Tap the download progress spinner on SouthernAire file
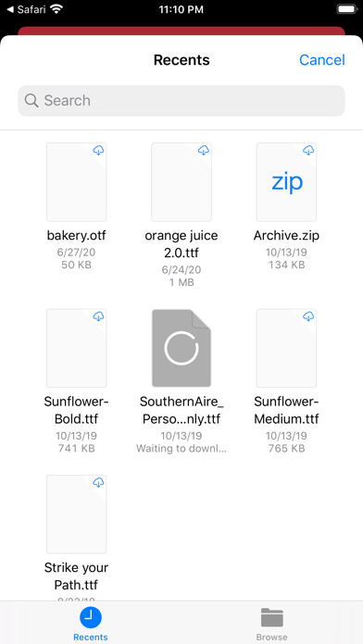 pos(181,348)
